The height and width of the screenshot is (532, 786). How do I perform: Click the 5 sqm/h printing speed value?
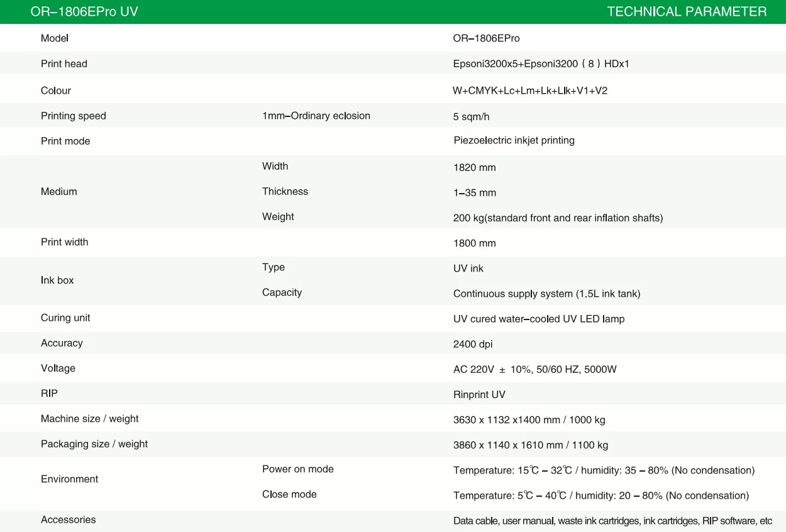471,117
